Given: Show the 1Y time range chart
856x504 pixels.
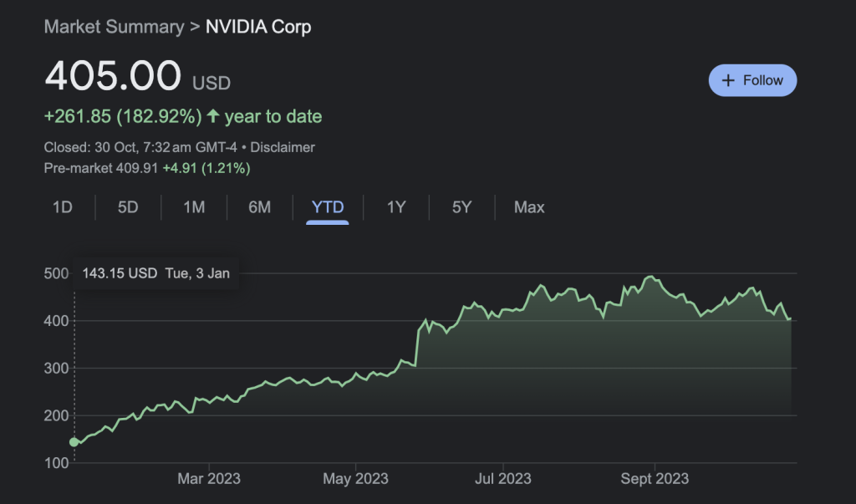Looking at the screenshot, I should coord(396,207).
